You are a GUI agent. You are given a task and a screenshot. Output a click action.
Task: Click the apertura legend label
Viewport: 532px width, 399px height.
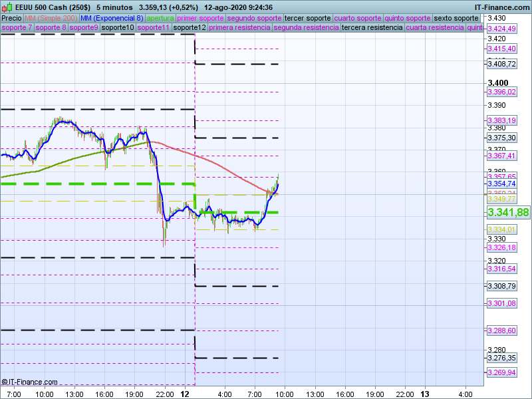click(160, 18)
